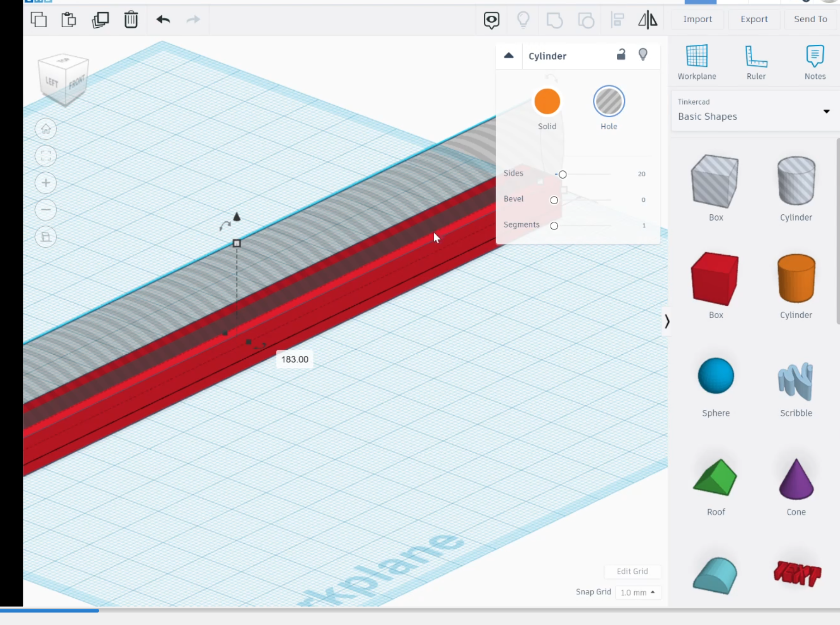
Task: Click the Show all lightbulb toolbar icon
Action: point(523,20)
